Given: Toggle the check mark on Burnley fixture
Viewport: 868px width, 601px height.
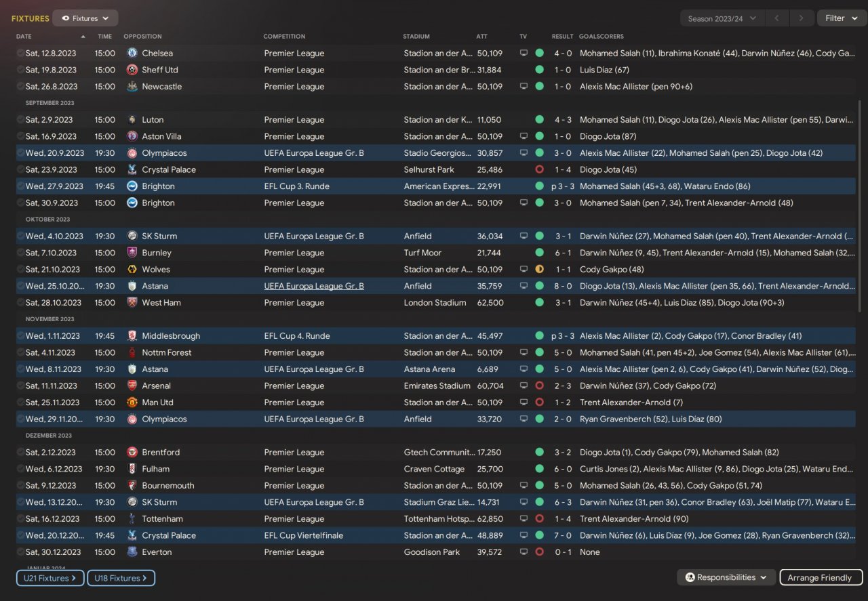Looking at the screenshot, I should pos(20,253).
